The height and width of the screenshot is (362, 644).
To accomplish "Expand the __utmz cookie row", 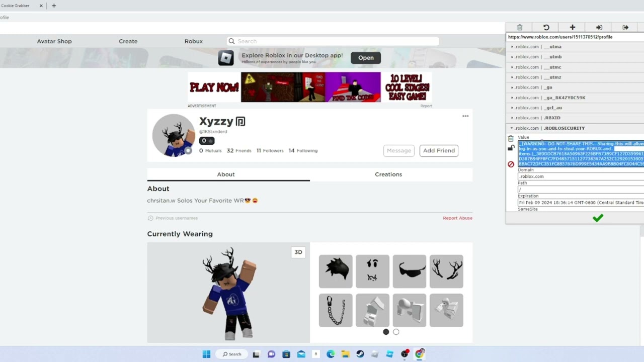I will (575, 77).
